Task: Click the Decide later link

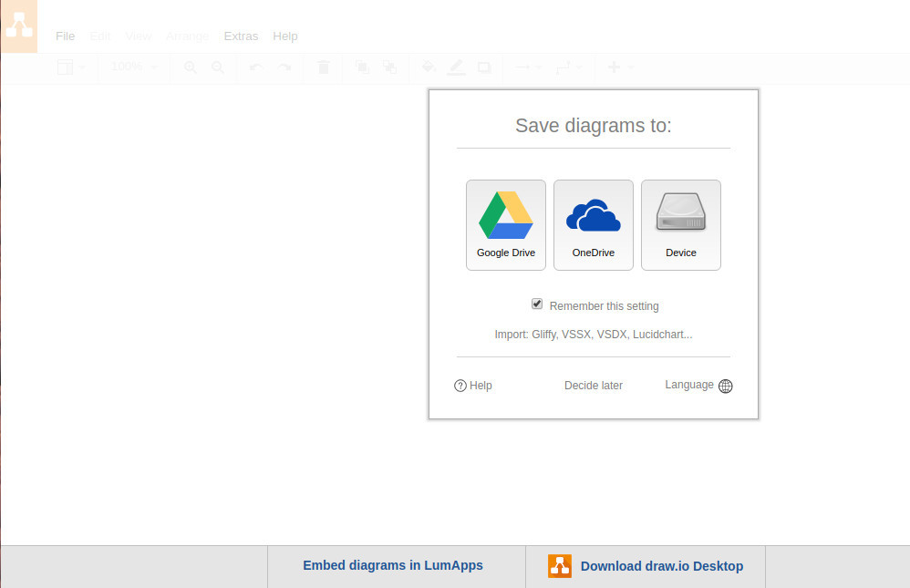Action: pos(593,386)
